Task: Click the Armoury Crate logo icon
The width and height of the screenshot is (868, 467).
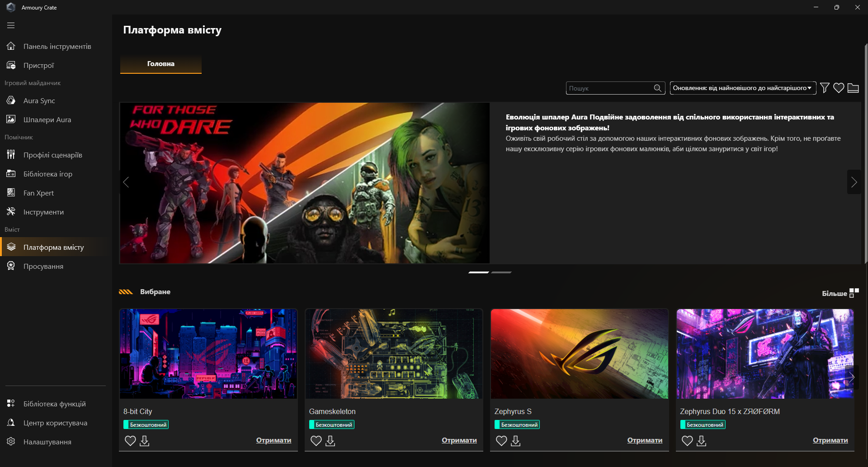Action: pyautogui.click(x=11, y=7)
